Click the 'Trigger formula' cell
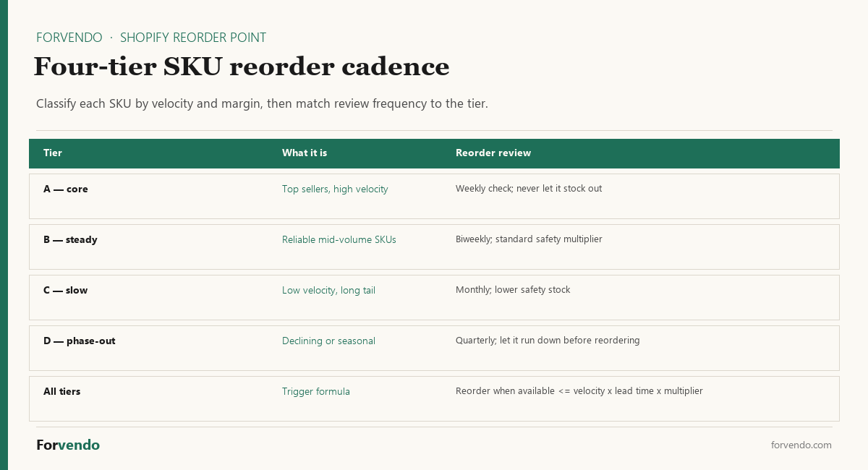 click(x=316, y=392)
